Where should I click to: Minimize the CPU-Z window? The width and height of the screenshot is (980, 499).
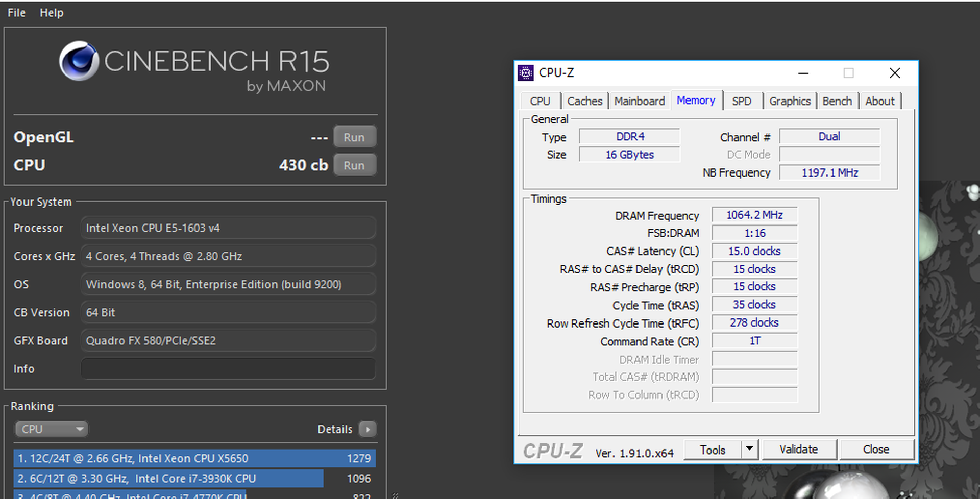point(803,73)
